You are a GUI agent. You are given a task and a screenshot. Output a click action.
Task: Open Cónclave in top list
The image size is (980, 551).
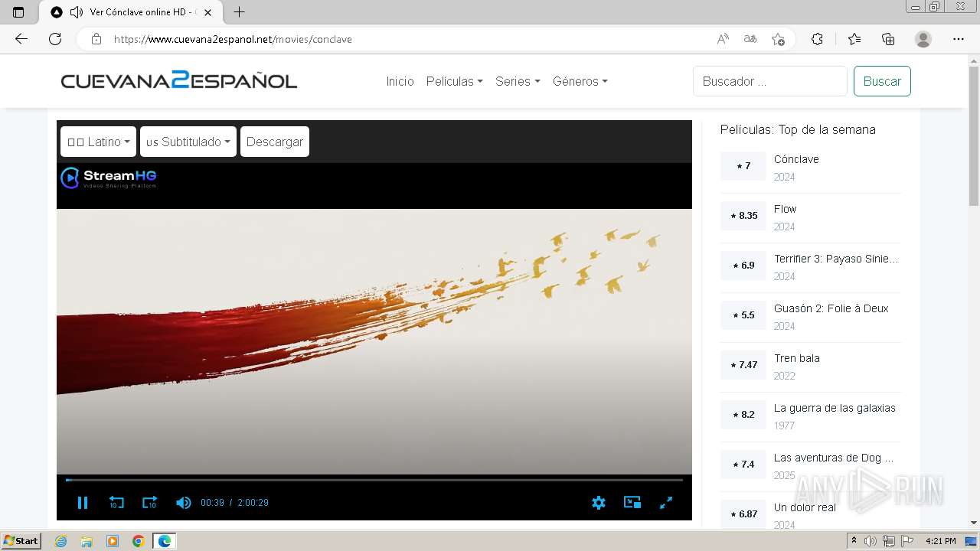tap(796, 159)
